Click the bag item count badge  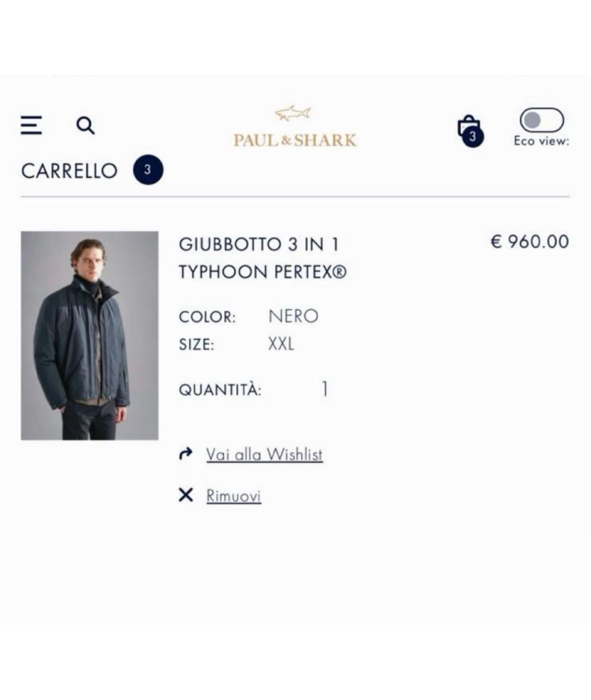click(473, 137)
